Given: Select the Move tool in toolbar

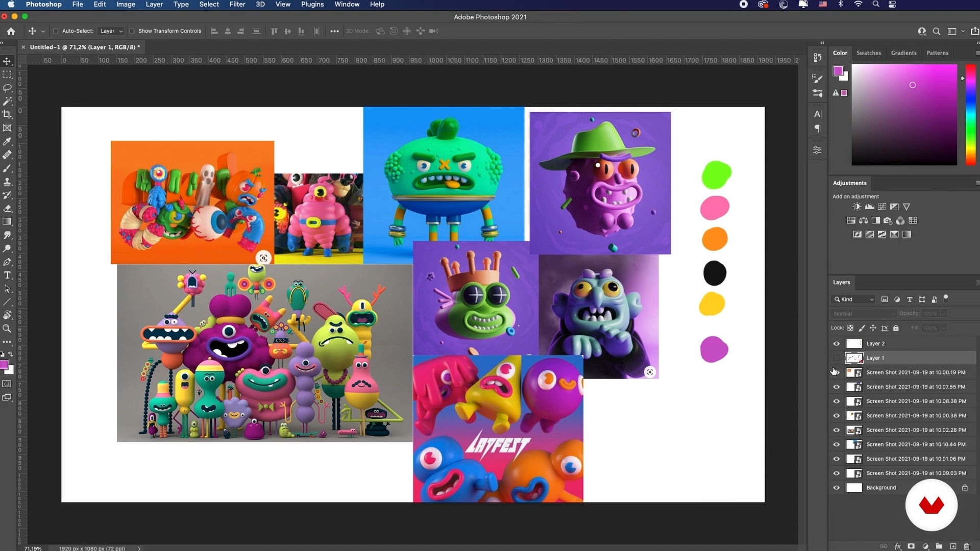Looking at the screenshot, I should point(7,61).
